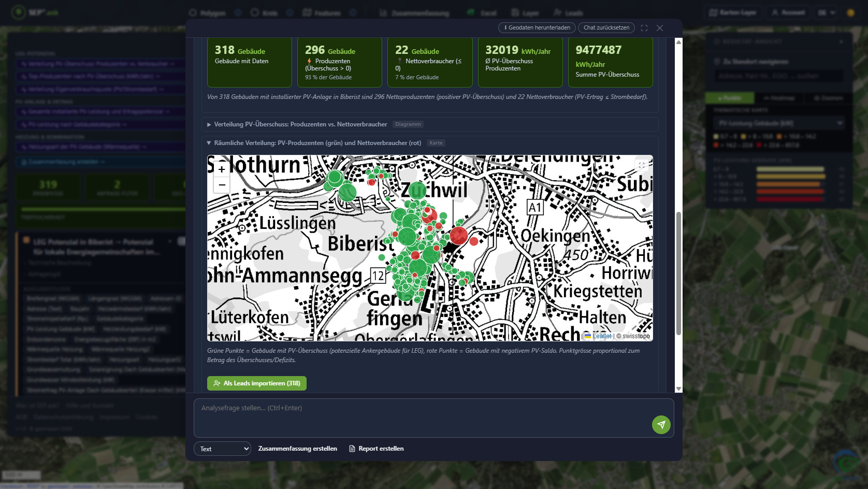
Task: Select the Kreis drawing tool
Action: tap(264, 13)
